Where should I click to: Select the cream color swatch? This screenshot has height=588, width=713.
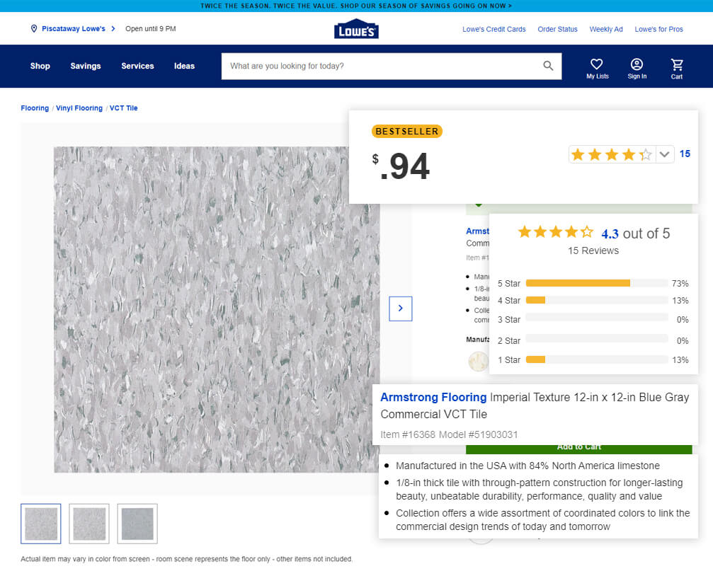coord(479,362)
